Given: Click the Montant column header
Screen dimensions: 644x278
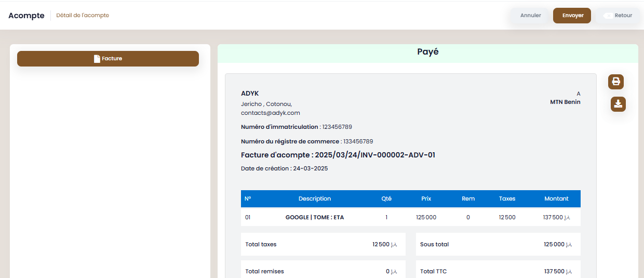Looking at the screenshot, I should (556, 198).
